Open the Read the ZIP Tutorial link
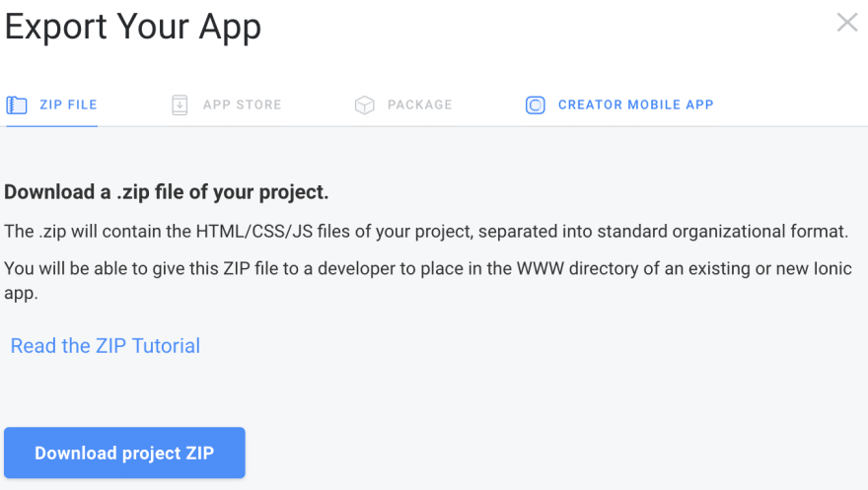The width and height of the screenshot is (868, 490). [106, 346]
